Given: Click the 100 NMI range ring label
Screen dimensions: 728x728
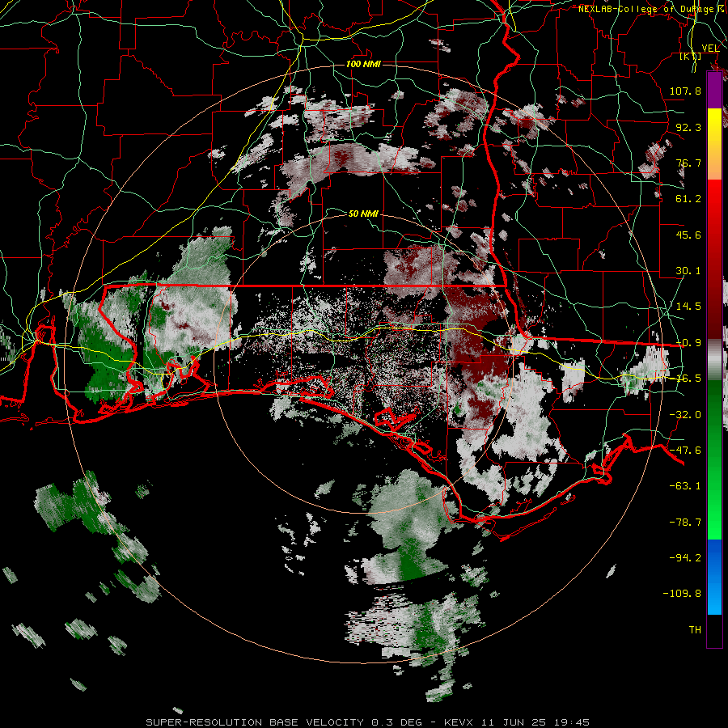Looking at the screenshot, I should (363, 64).
